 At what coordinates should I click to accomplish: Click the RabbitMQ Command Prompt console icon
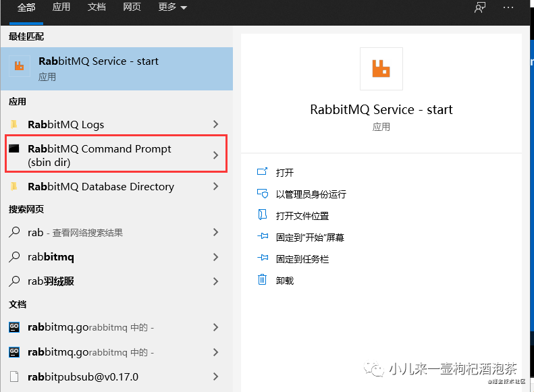[x=14, y=148]
